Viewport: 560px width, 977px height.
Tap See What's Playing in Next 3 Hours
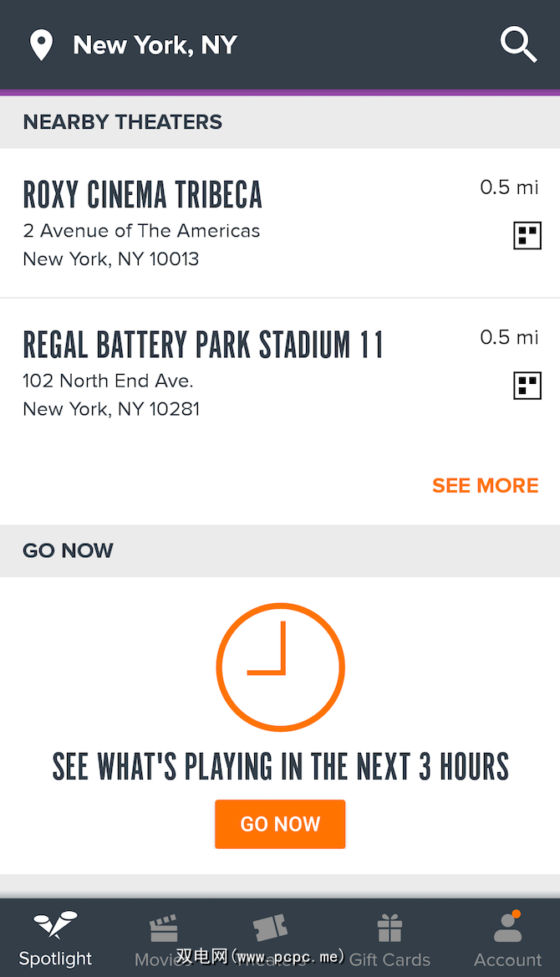(280, 766)
